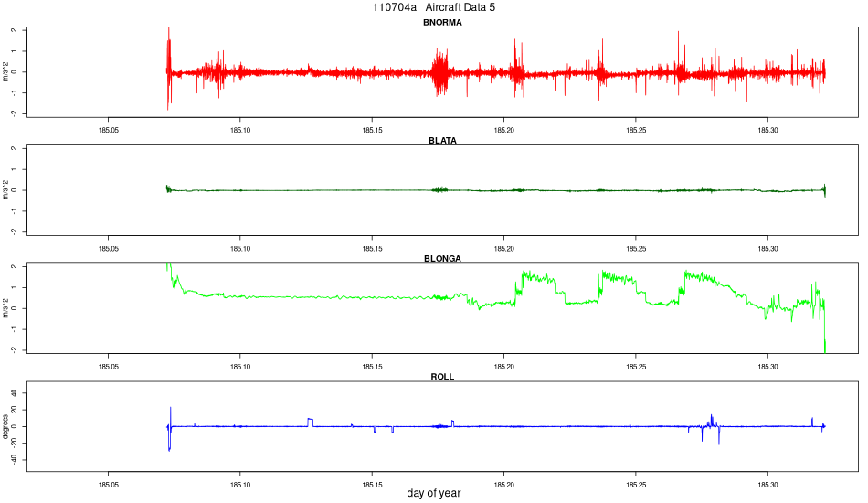Click the 185.30 tick under the BLONGA plot

click(767, 366)
